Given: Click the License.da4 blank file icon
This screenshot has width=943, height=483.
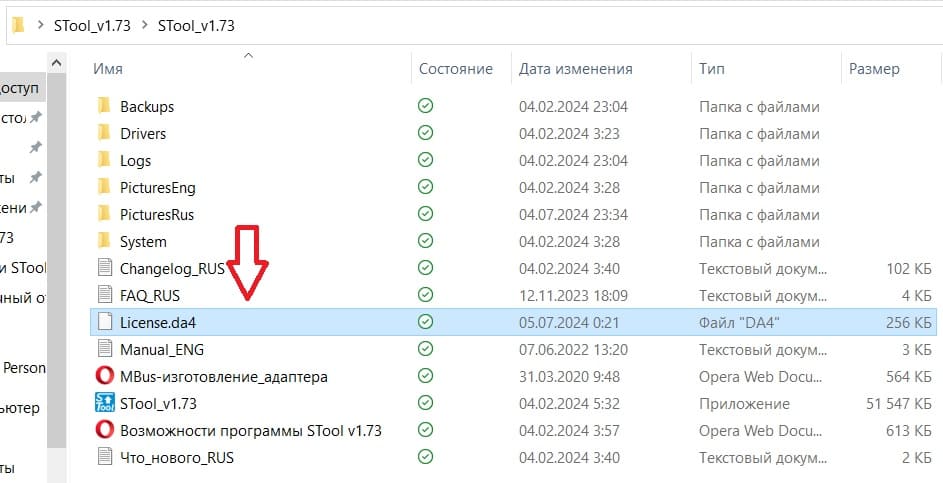Looking at the screenshot, I should (x=105, y=322).
